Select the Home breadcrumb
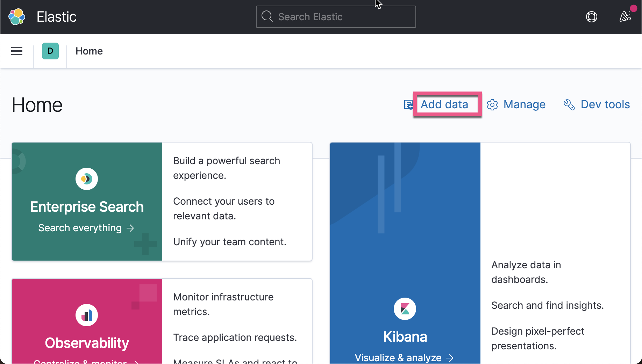Screen dimensions: 642x364 pyautogui.click(x=89, y=51)
